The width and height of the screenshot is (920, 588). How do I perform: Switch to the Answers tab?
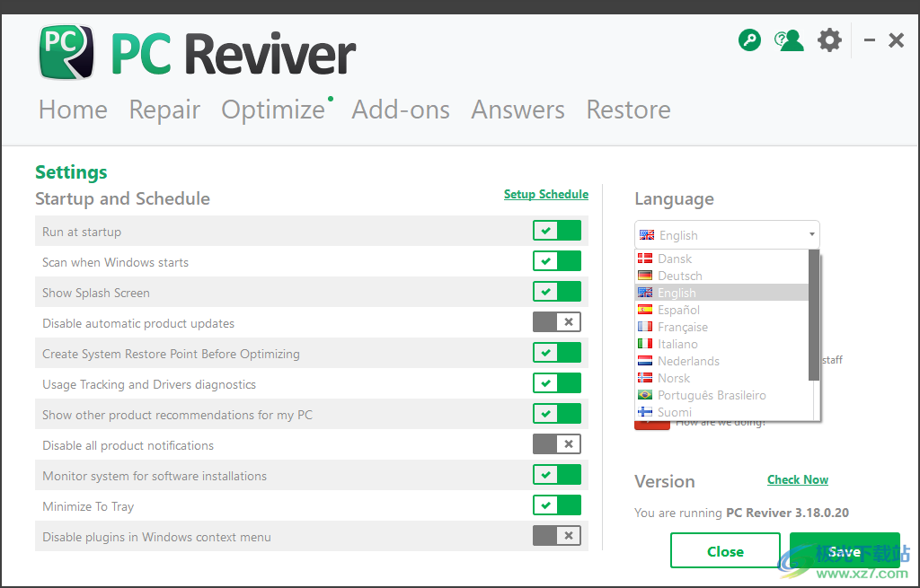[x=518, y=110]
